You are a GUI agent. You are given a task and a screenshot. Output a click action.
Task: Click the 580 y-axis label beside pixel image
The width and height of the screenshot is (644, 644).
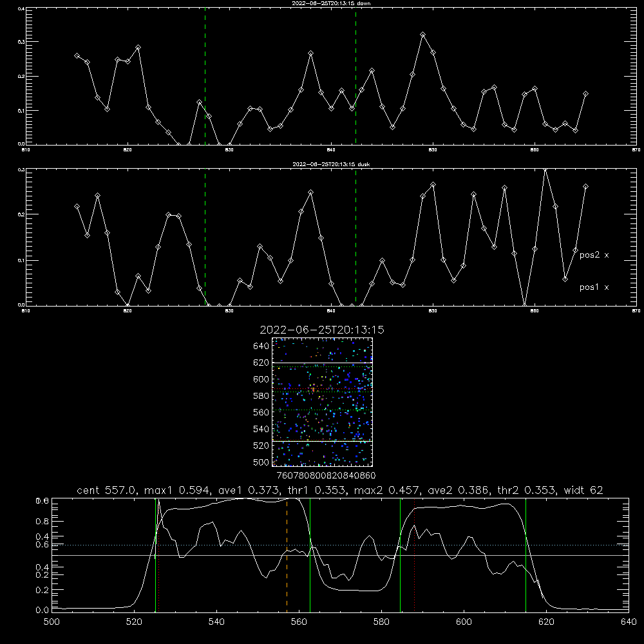point(261,396)
